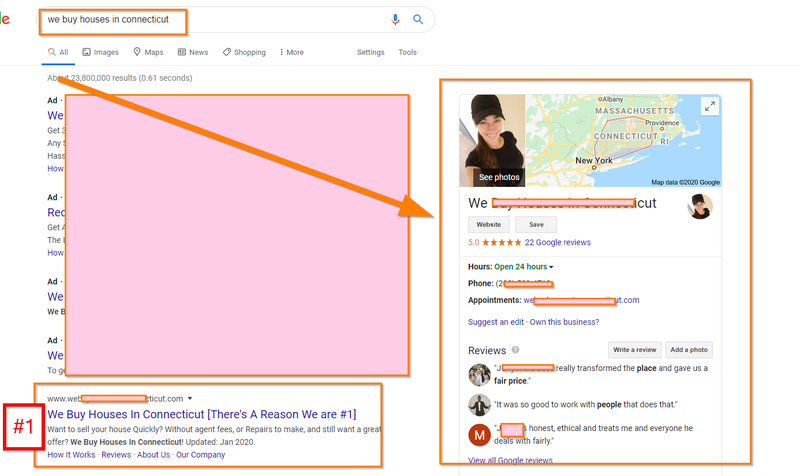Click the Website button in knowledge panel
The height and width of the screenshot is (476, 800).
[x=489, y=224]
